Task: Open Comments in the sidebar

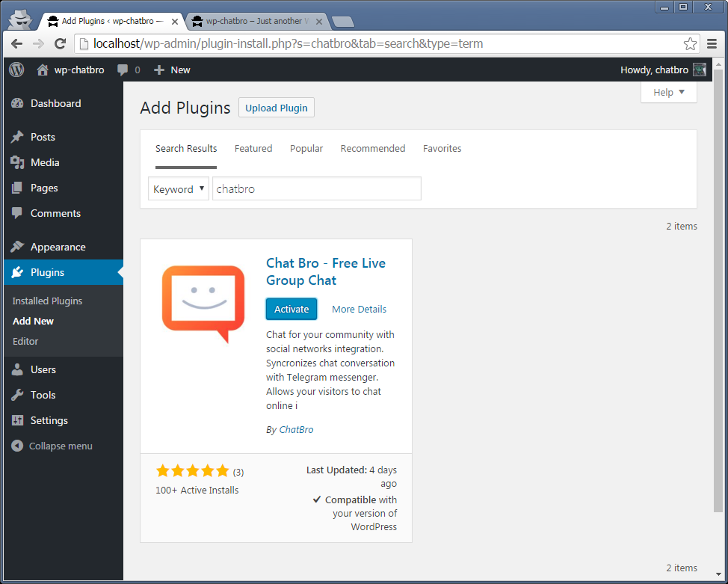Action: point(56,213)
